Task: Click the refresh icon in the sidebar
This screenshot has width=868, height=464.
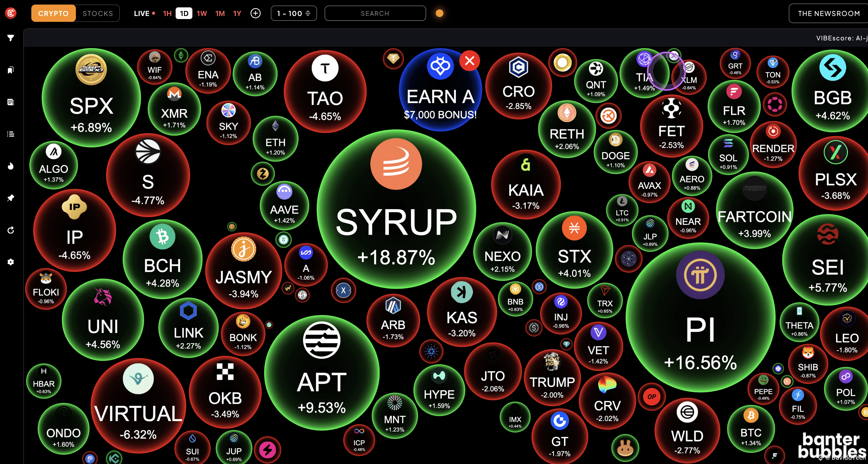Action: click(11, 230)
